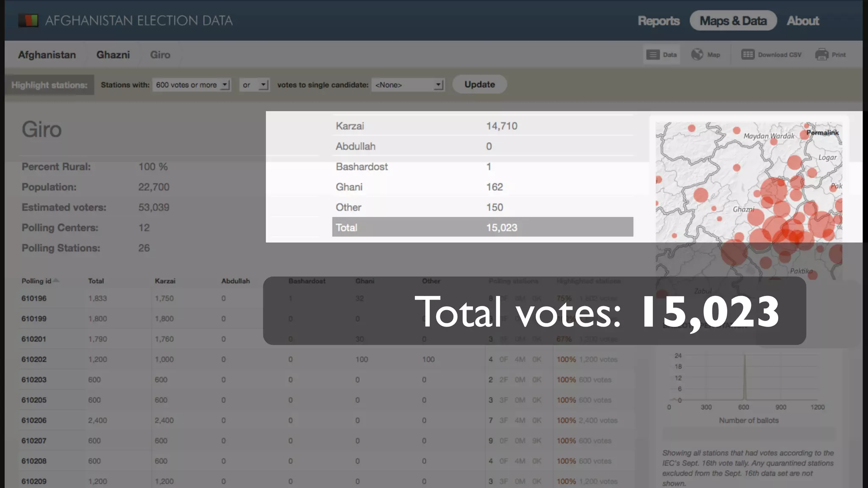Switch to Map view globe icon
Screen dimensions: 868x488
697,54
